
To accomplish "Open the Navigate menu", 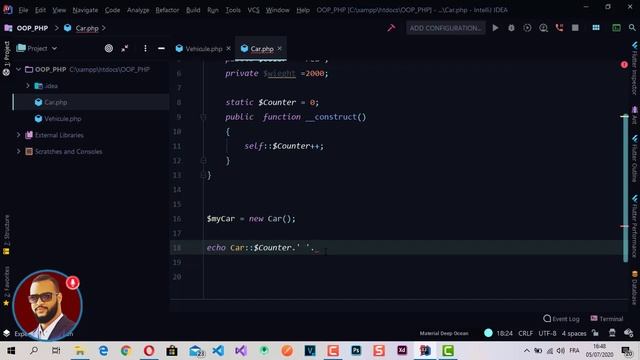I will point(85,10).
